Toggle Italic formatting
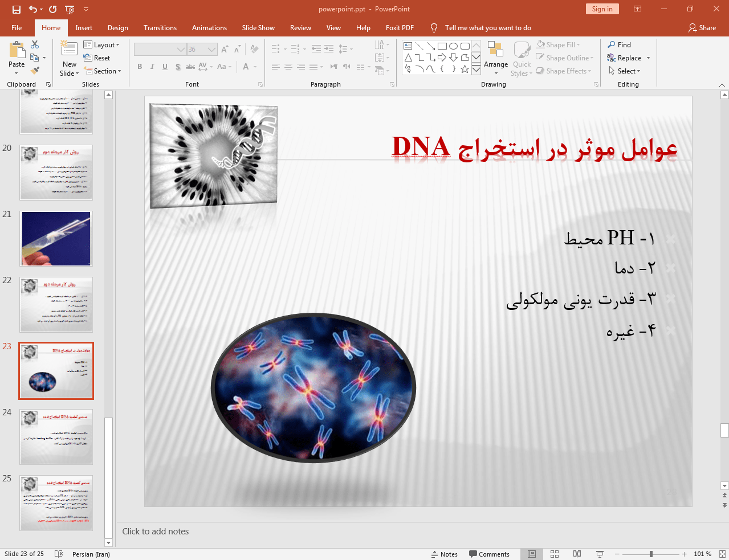729x560 pixels. [152, 67]
